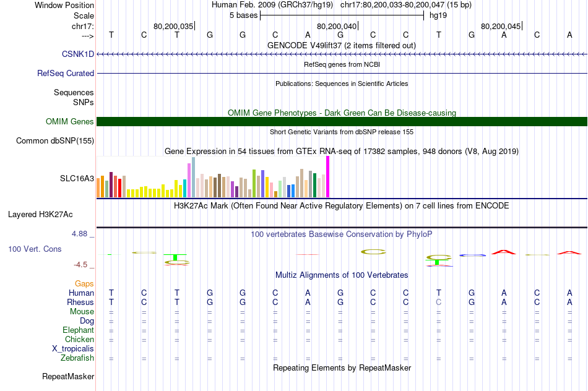Click the dark green OMIM gene bar
The width and height of the screenshot is (588, 391).
coord(342,121)
